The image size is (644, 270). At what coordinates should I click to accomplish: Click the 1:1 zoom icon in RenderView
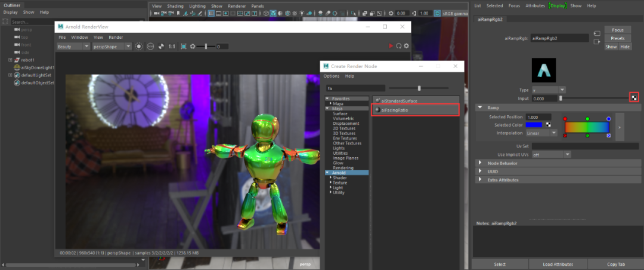[172, 47]
